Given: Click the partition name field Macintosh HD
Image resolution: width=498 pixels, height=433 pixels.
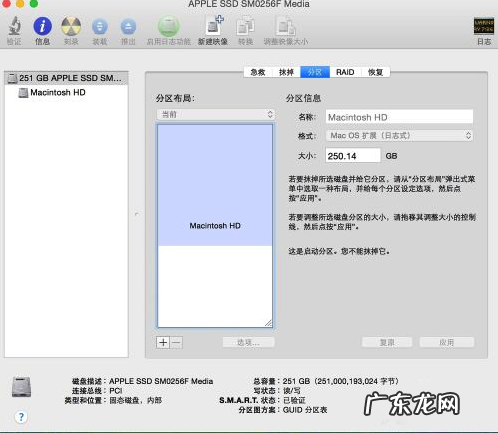Looking at the screenshot, I should tap(399, 117).
